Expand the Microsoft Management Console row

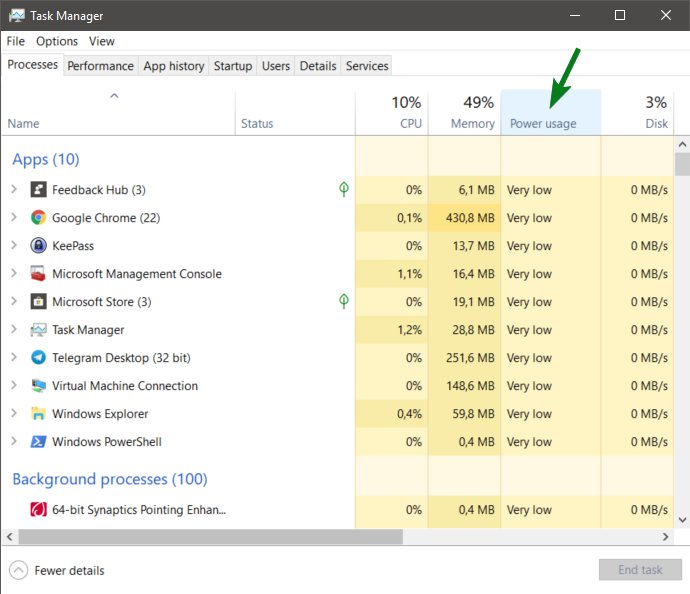click(x=14, y=274)
